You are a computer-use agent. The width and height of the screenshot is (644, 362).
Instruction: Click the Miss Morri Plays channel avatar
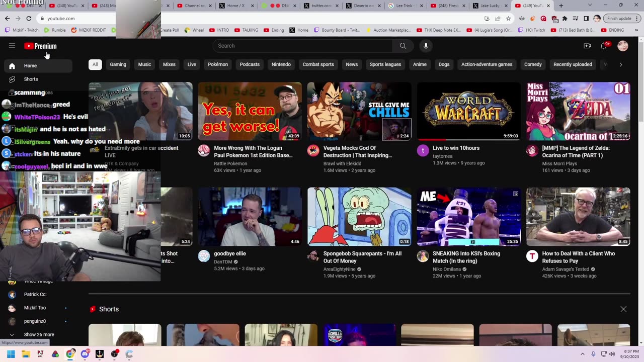tap(532, 150)
